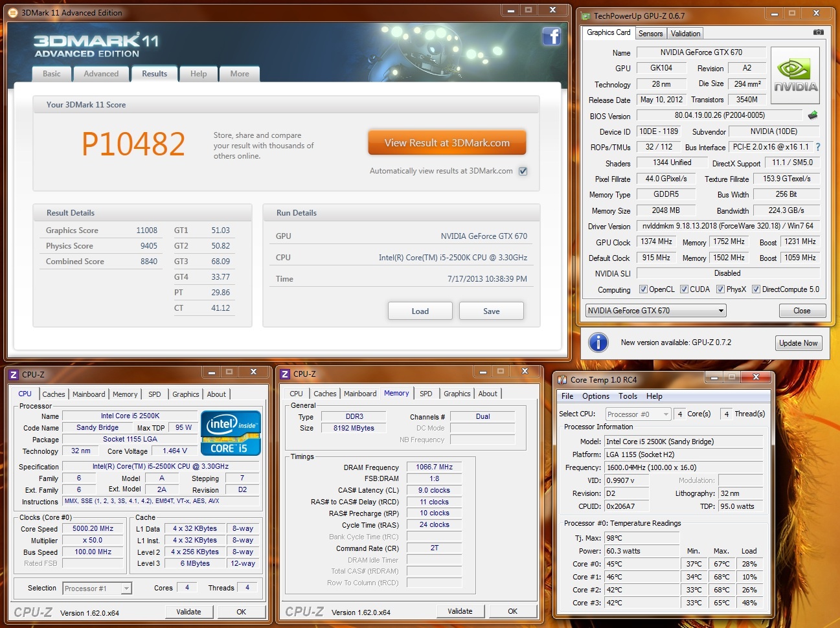Click the Close button in GPU-Z

(x=802, y=311)
